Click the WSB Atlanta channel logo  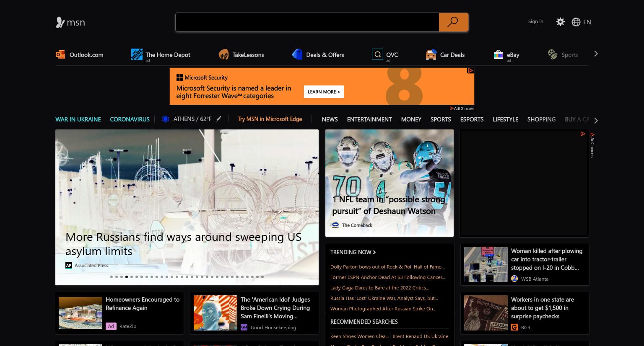pos(514,279)
